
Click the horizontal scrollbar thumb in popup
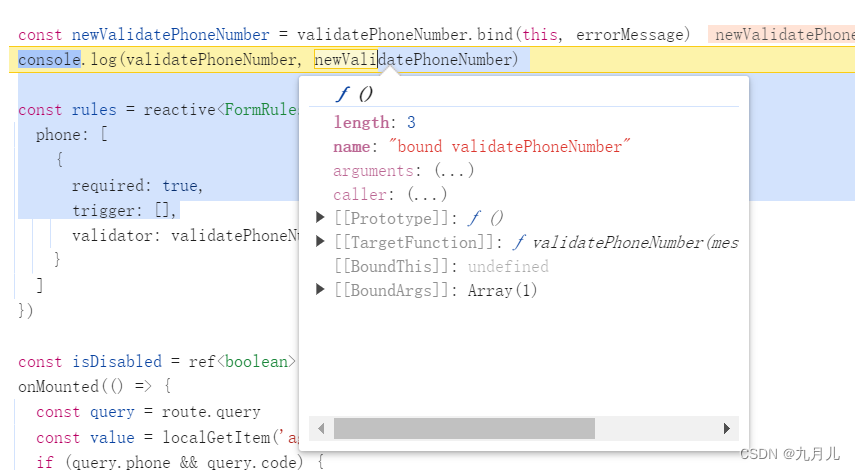464,429
